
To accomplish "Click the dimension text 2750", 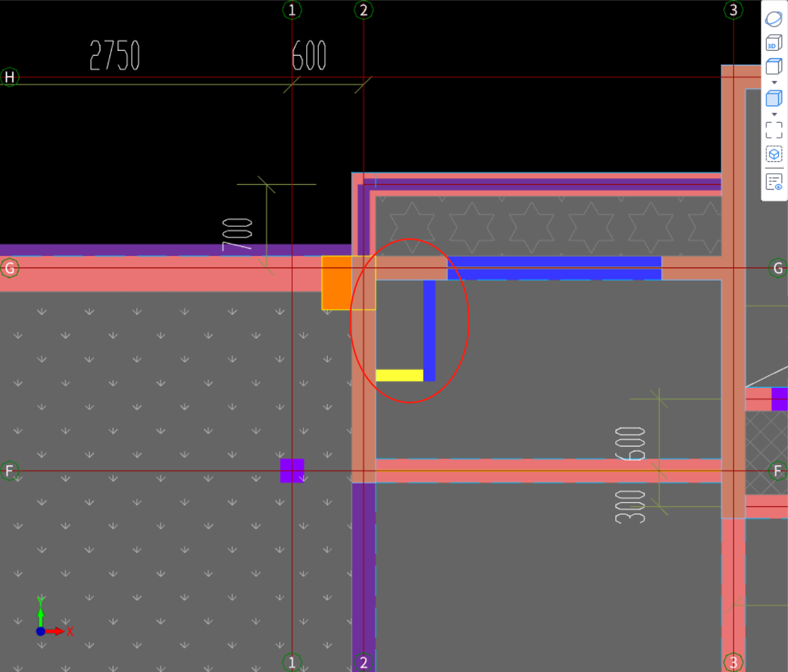I will [115, 56].
